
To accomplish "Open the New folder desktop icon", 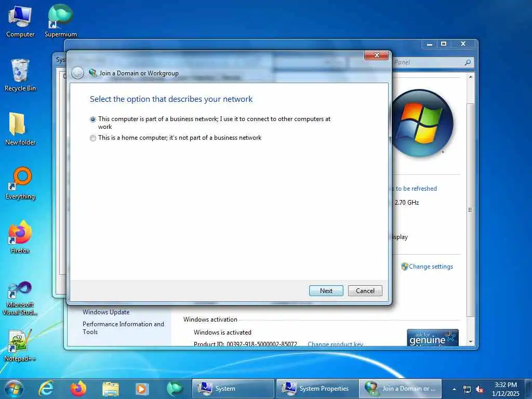I will pos(20,129).
